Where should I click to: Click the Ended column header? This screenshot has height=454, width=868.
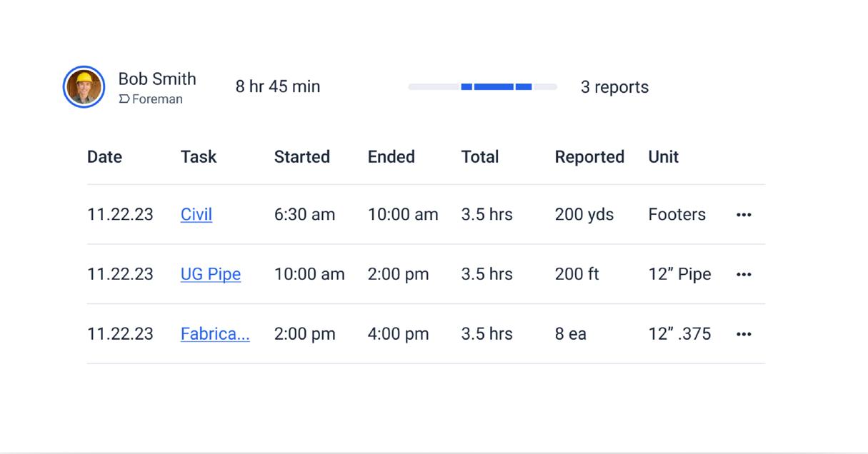pyautogui.click(x=391, y=157)
